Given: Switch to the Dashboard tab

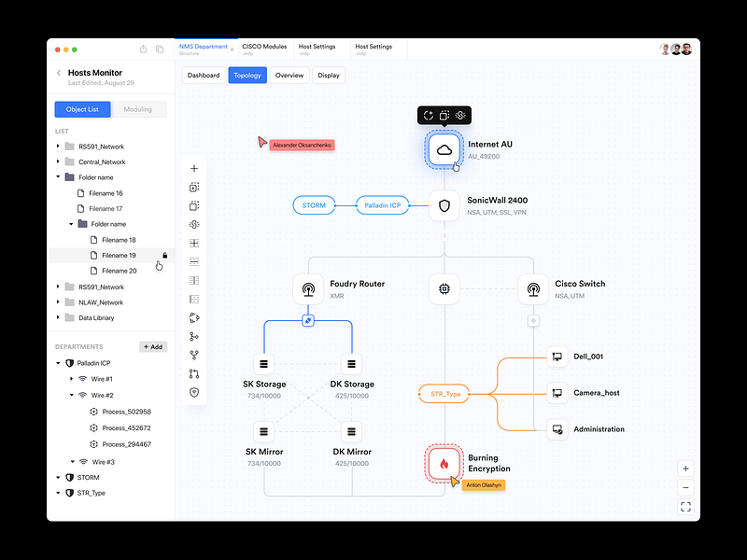Looking at the screenshot, I should point(204,75).
